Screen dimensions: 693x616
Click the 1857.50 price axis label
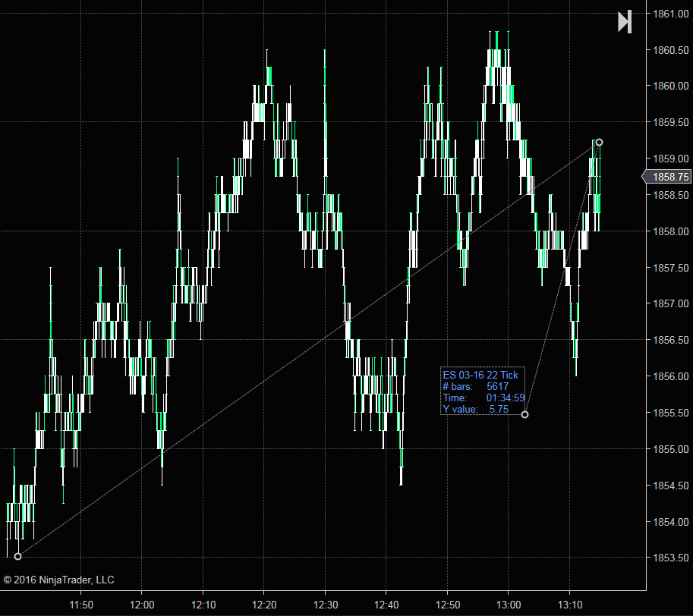pos(670,268)
